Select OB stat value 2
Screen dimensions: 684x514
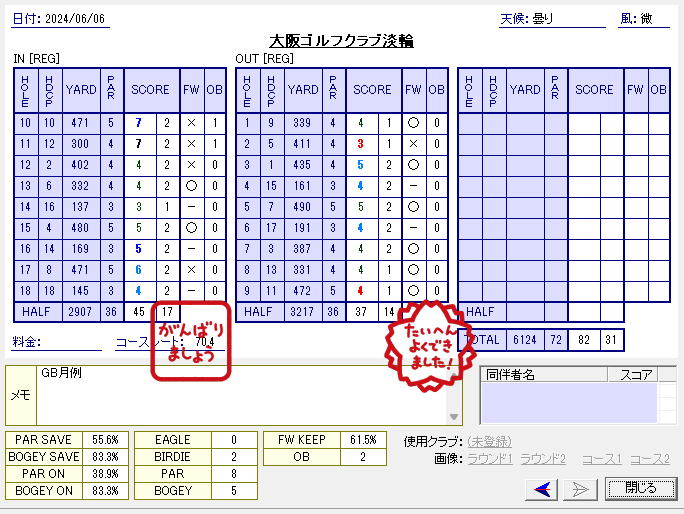click(x=363, y=457)
